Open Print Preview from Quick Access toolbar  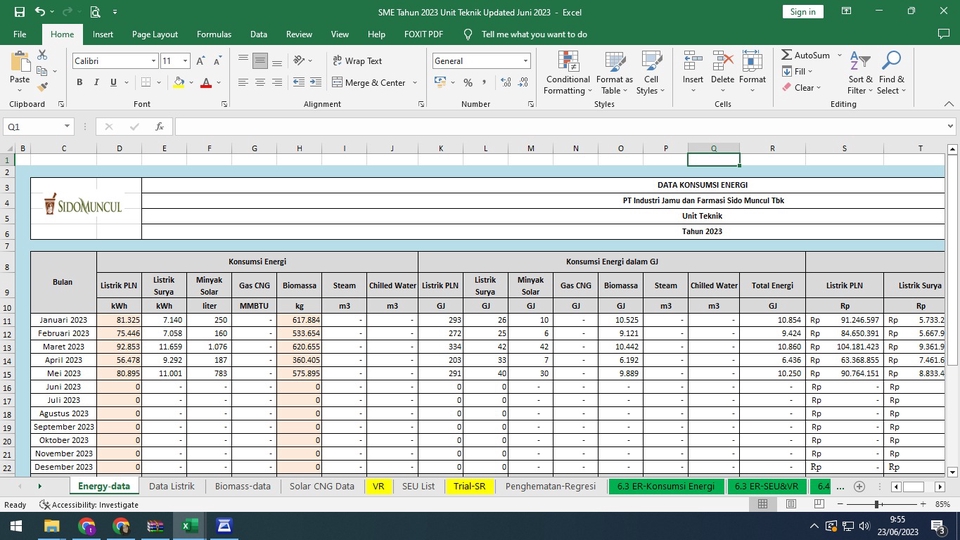(x=95, y=12)
